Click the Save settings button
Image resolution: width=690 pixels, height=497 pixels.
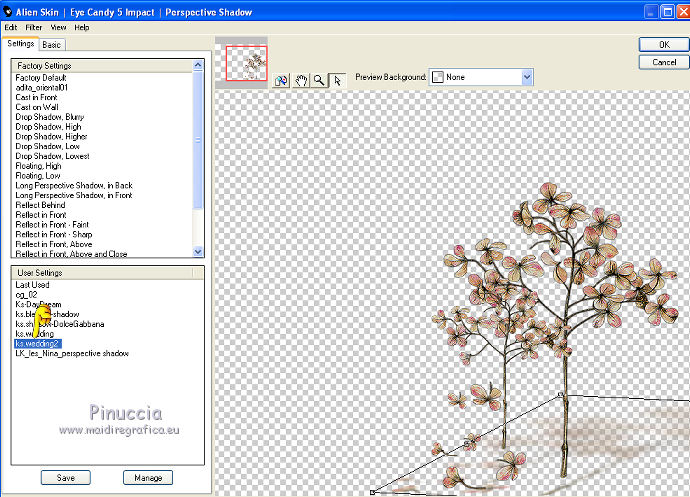[x=66, y=478]
